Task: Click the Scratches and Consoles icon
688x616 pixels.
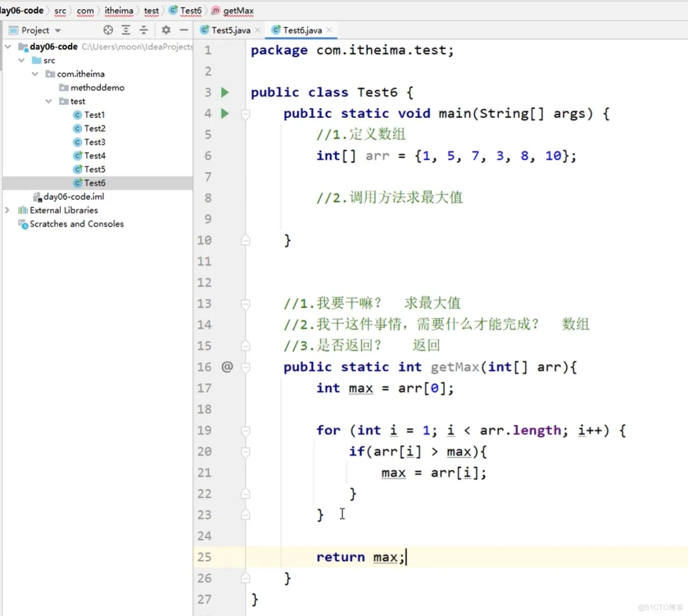Action: click(23, 224)
